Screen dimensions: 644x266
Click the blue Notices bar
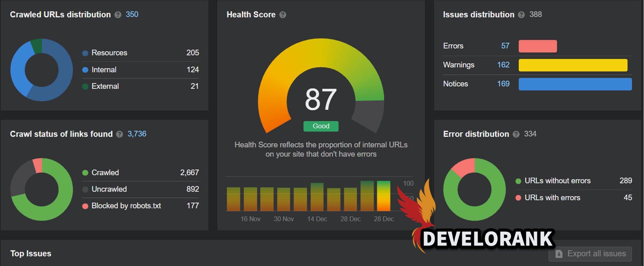point(575,84)
